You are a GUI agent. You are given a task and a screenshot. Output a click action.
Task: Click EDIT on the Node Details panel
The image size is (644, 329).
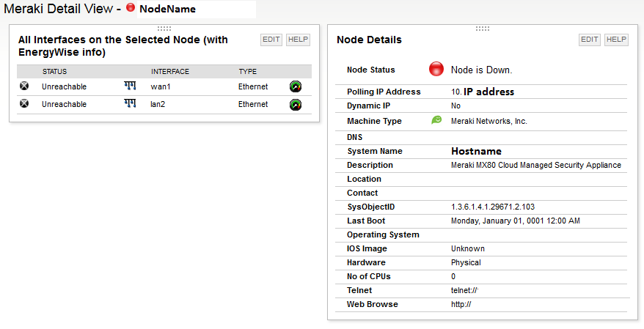tap(590, 40)
